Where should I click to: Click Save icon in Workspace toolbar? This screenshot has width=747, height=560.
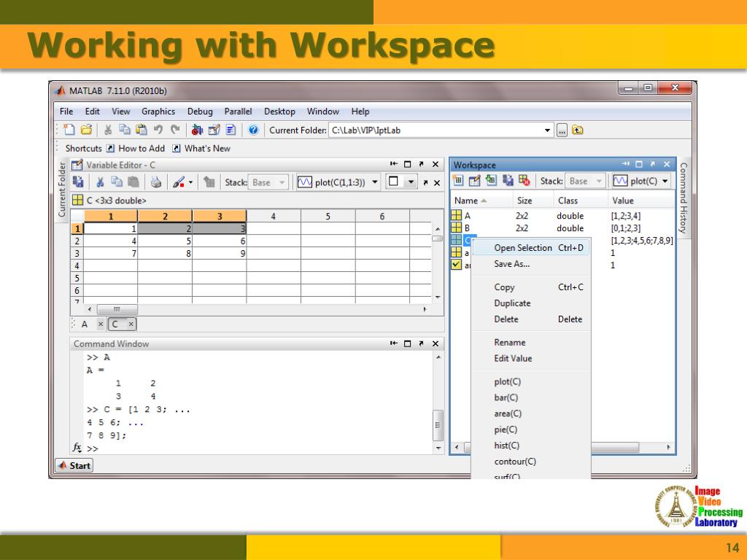point(508,181)
